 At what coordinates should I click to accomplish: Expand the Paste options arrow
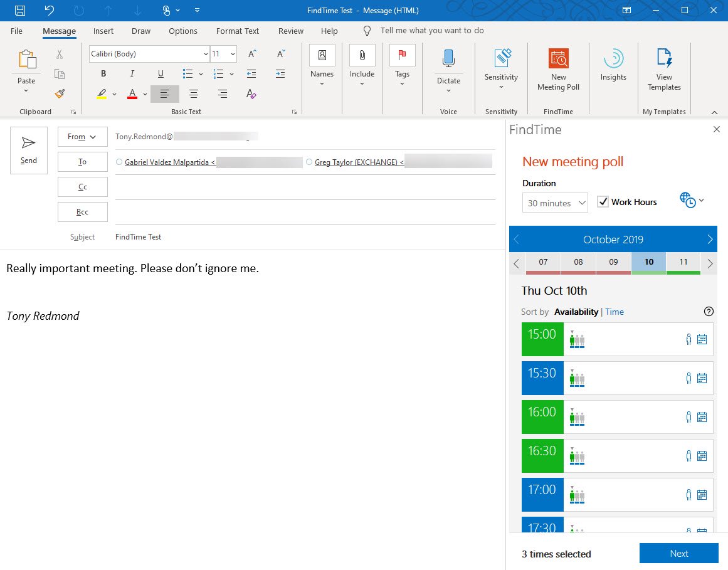coord(26,90)
